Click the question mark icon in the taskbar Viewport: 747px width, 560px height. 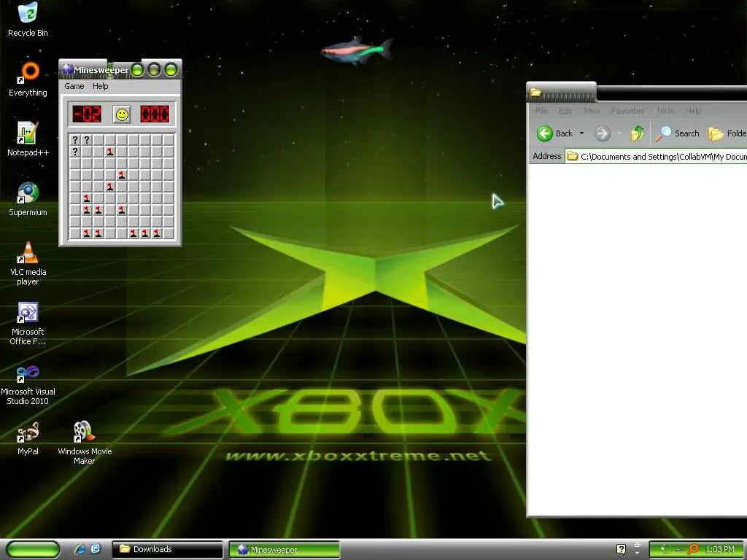tap(621, 549)
